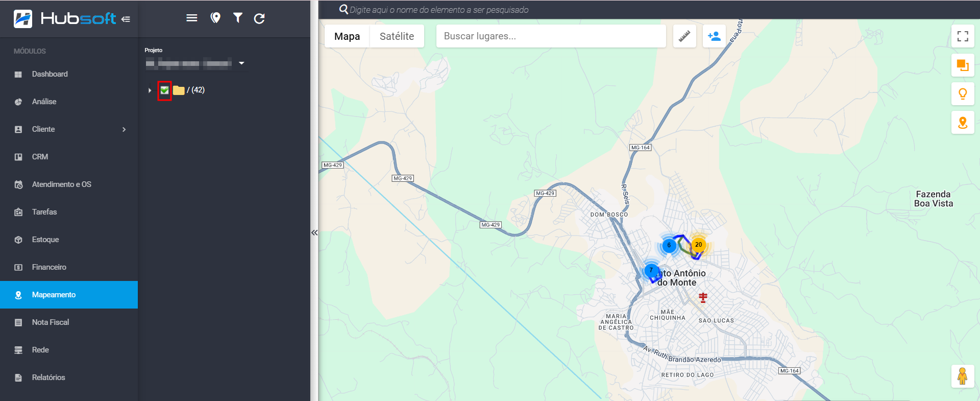Click the orange location pin icon
Viewport: 980px width, 401px height.
[x=963, y=123]
